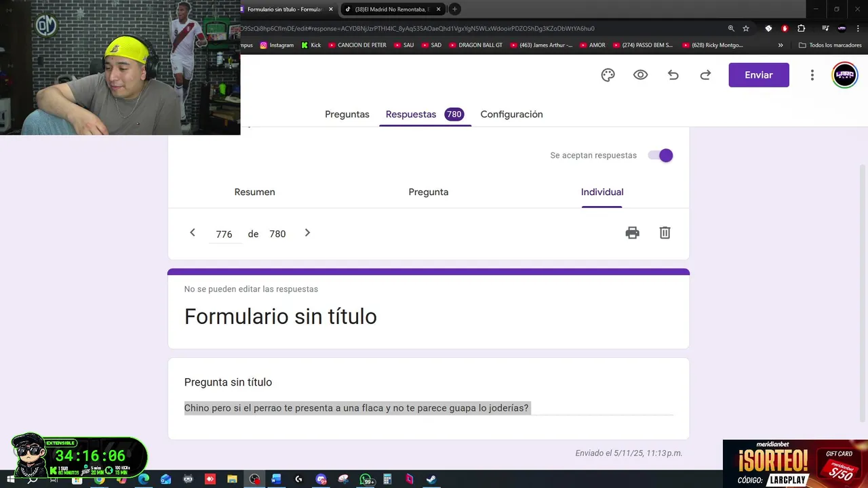Open Chrome profile avatar in toolbar

pos(842,28)
